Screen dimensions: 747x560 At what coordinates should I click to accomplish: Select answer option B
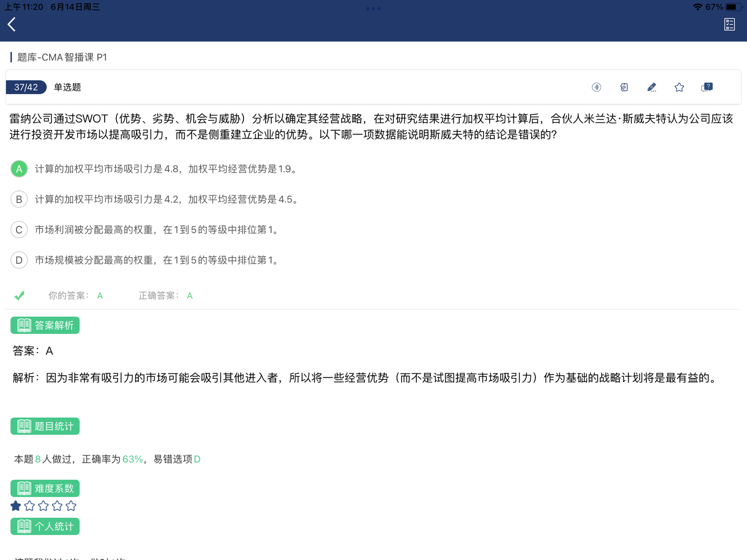(19, 199)
